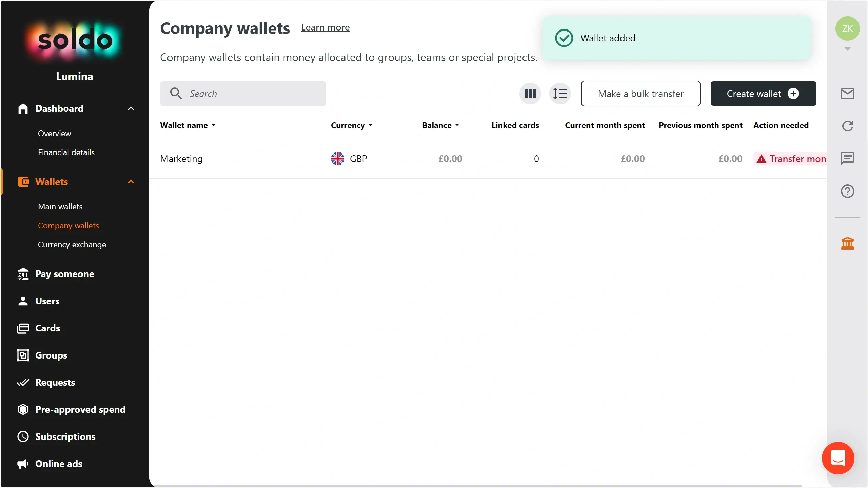Click the Lumina company name

[x=75, y=76]
